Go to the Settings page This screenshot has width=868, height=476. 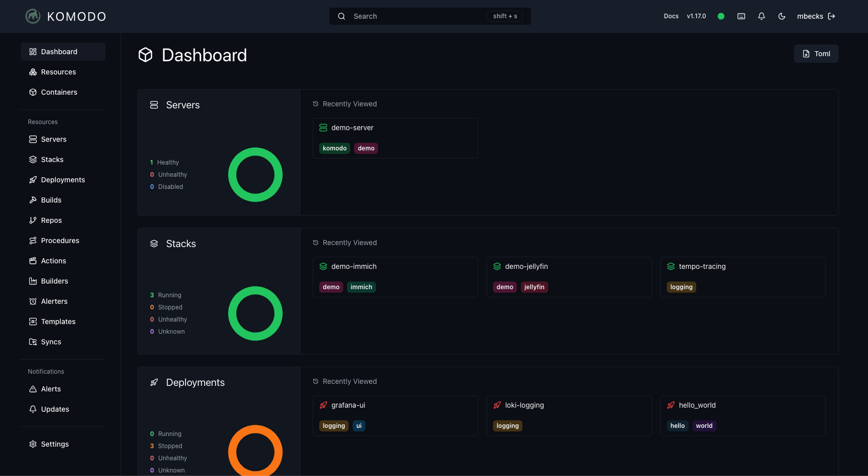(55, 444)
